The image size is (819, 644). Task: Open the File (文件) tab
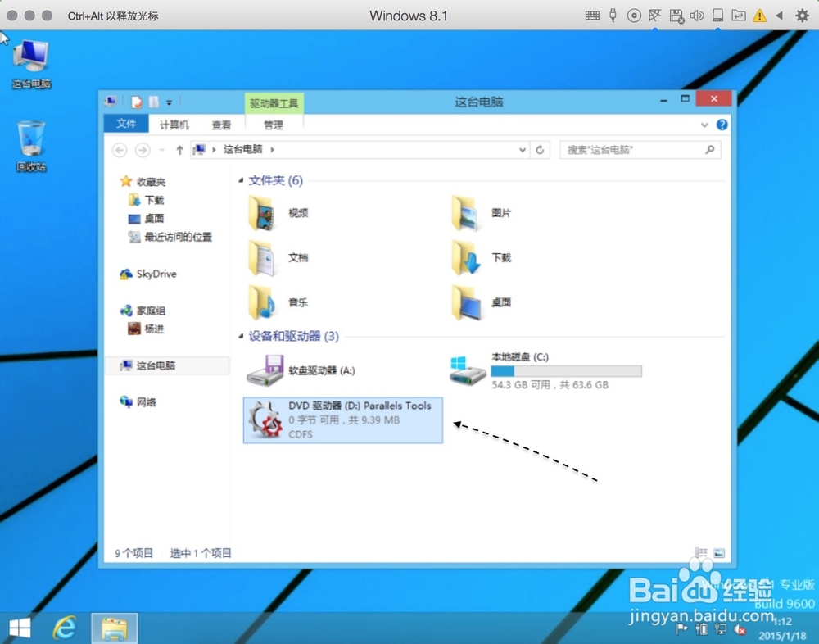point(126,124)
